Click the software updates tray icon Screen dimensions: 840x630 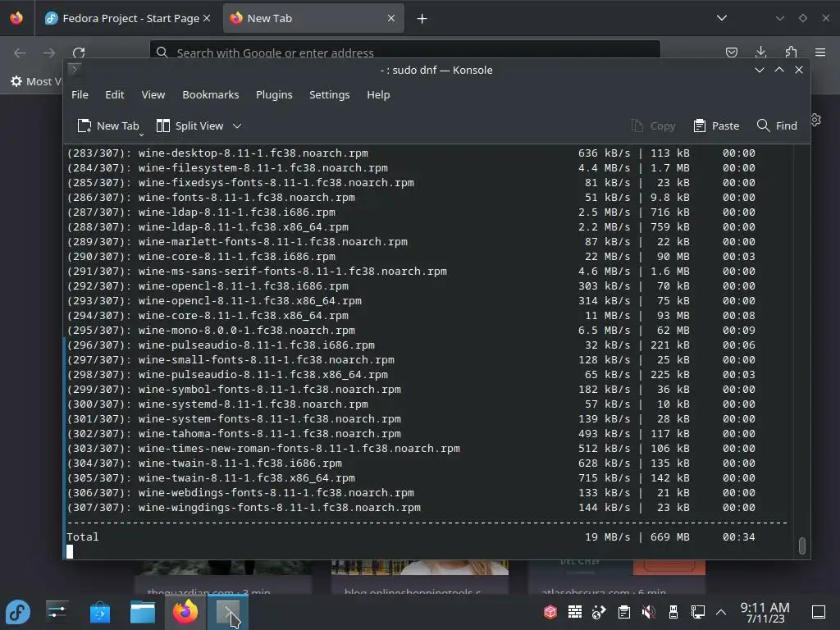click(599, 612)
